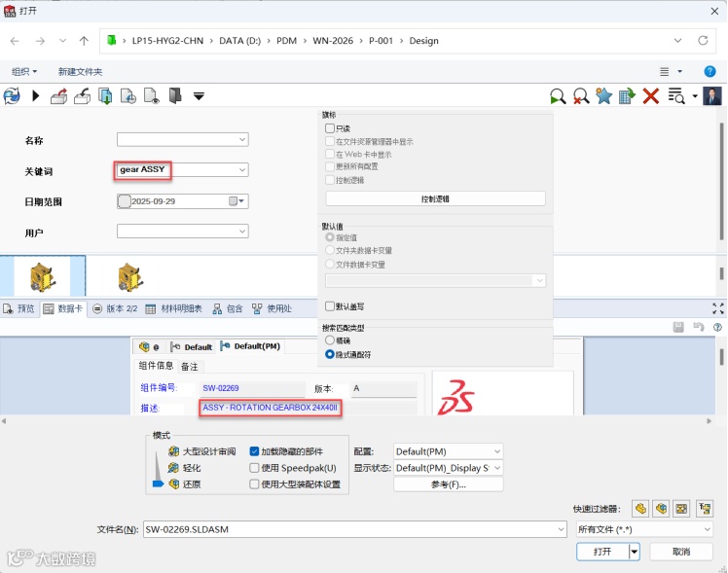Image resolution: width=728 pixels, height=573 pixels.
Task: Click the user profile photo icon
Action: [712, 96]
